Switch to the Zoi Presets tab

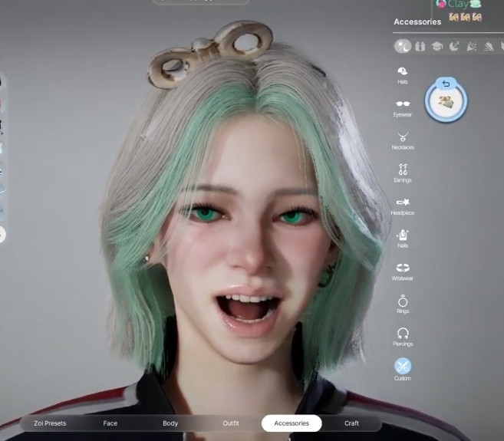51,423
